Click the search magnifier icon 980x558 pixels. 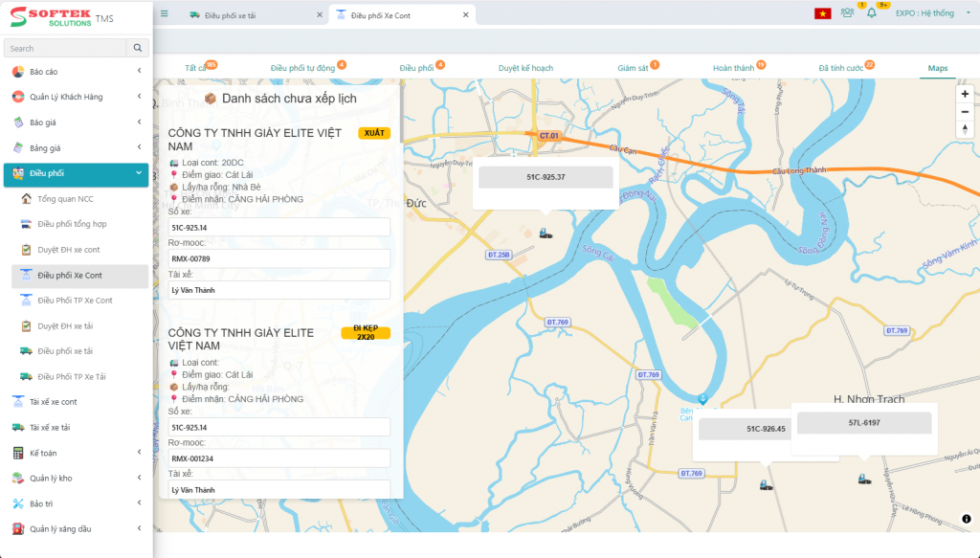137,47
